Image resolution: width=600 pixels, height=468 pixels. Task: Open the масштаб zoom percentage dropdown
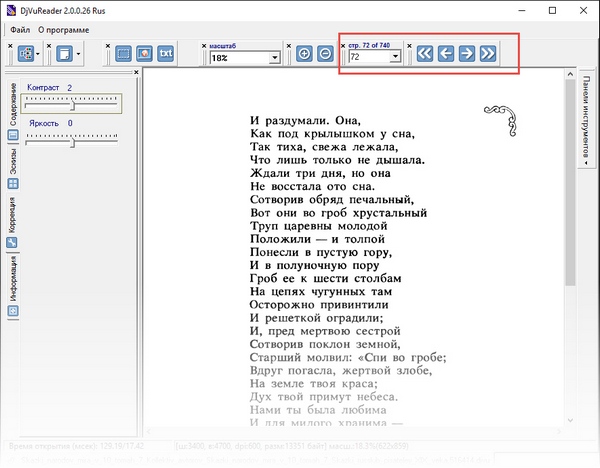point(274,58)
